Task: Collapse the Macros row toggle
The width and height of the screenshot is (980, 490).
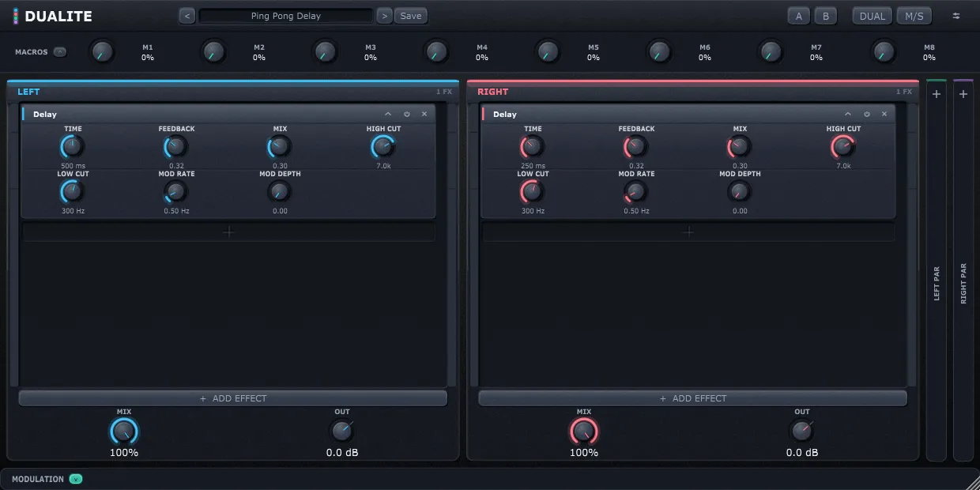Action: point(60,52)
